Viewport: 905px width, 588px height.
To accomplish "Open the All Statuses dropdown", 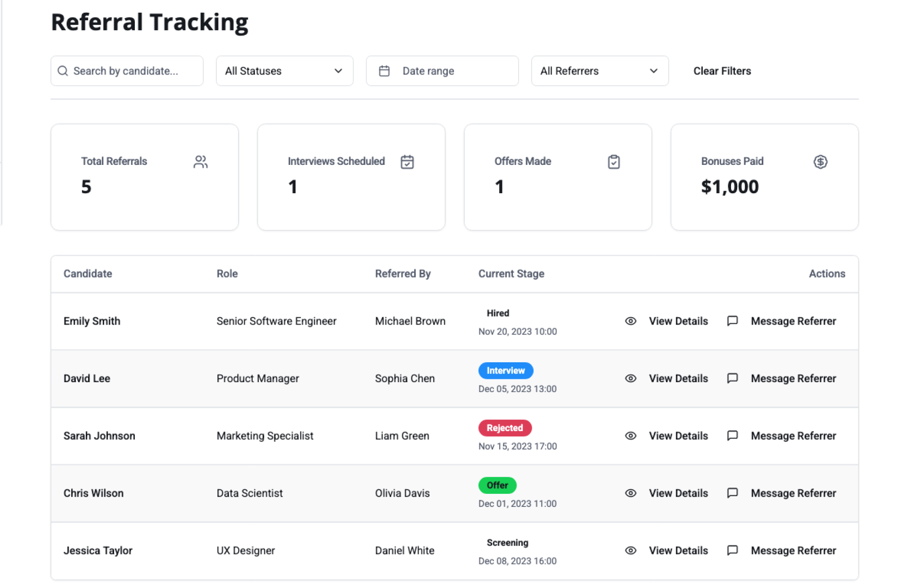I will pyautogui.click(x=284, y=71).
